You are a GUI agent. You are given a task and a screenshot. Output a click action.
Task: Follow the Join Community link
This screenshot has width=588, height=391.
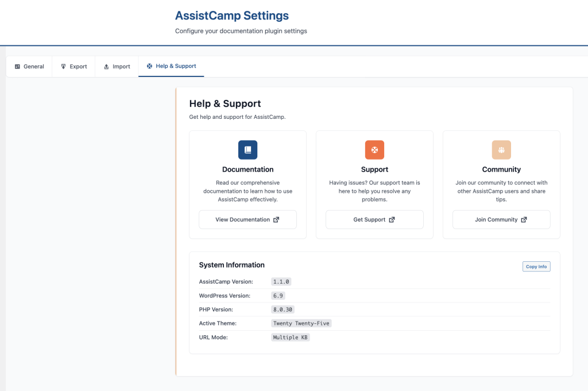[x=496, y=219]
